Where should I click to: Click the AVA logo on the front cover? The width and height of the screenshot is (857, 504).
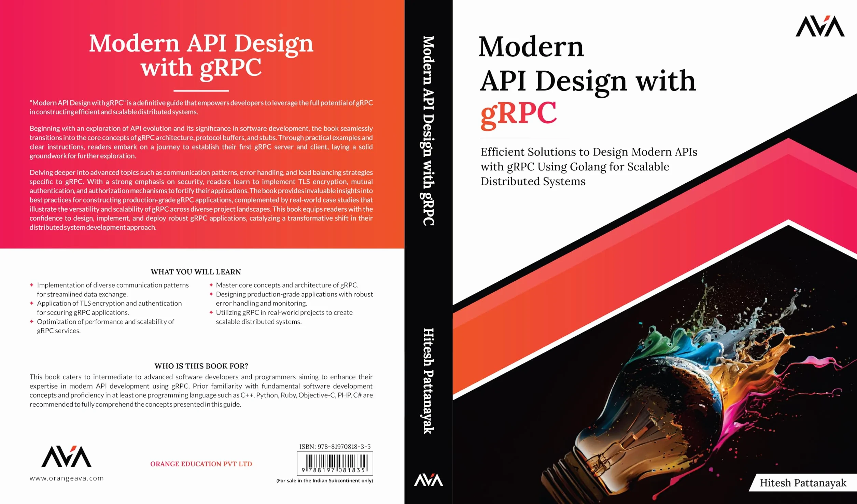click(820, 26)
